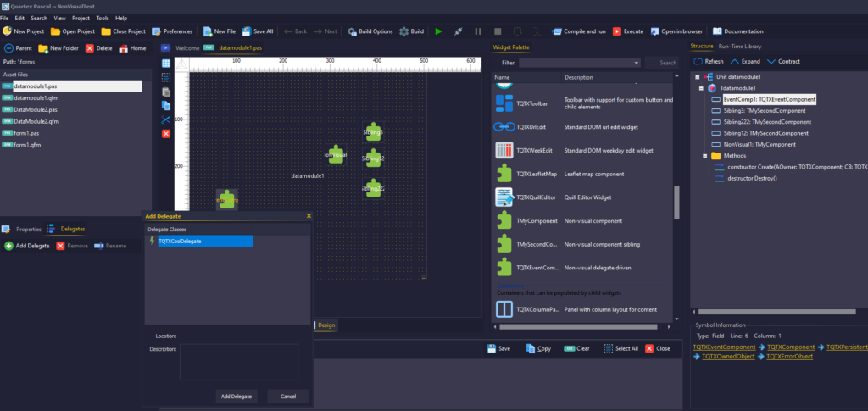This screenshot has width=868, height=411.
Task: Click the Sibling3 component on canvas
Action: pyautogui.click(x=373, y=133)
